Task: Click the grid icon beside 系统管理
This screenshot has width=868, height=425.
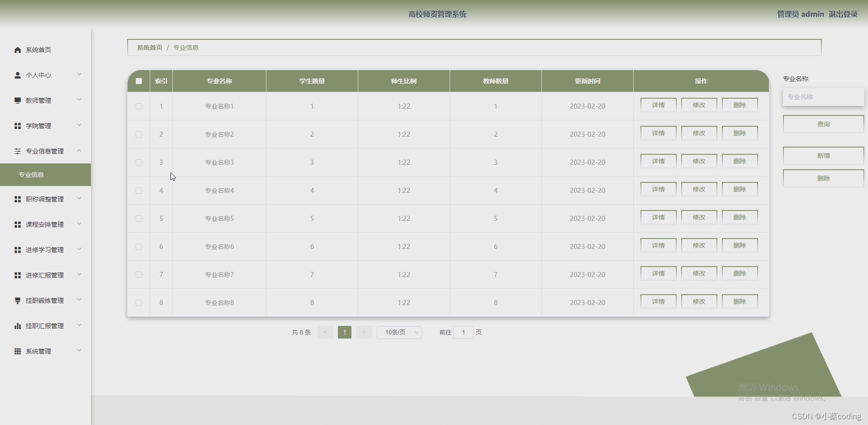Action: (x=18, y=351)
